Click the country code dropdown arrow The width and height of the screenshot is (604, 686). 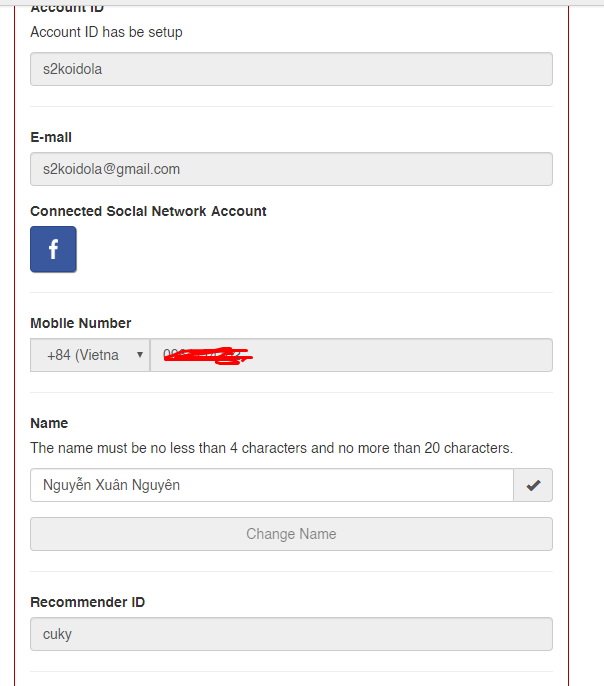click(x=139, y=355)
